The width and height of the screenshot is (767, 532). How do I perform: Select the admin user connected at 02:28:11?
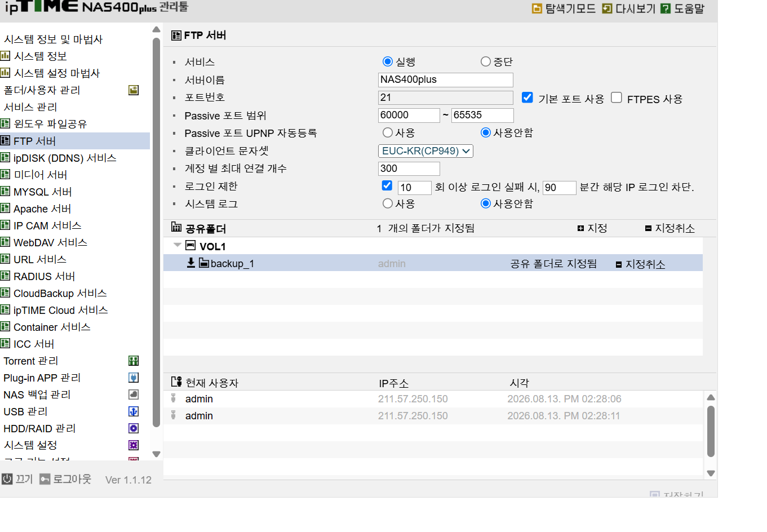[433, 416]
